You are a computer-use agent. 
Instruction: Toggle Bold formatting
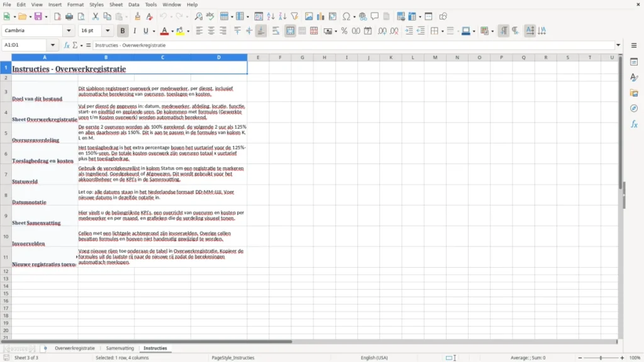point(123,31)
